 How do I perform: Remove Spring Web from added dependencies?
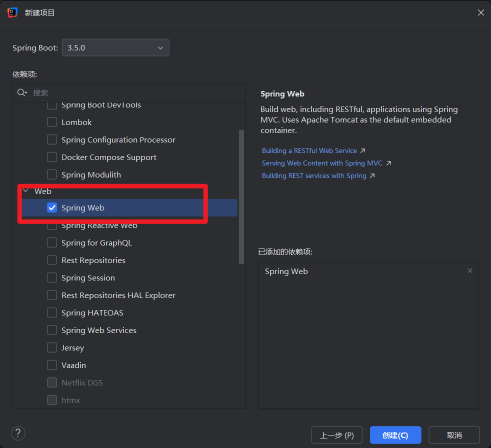[469, 270]
